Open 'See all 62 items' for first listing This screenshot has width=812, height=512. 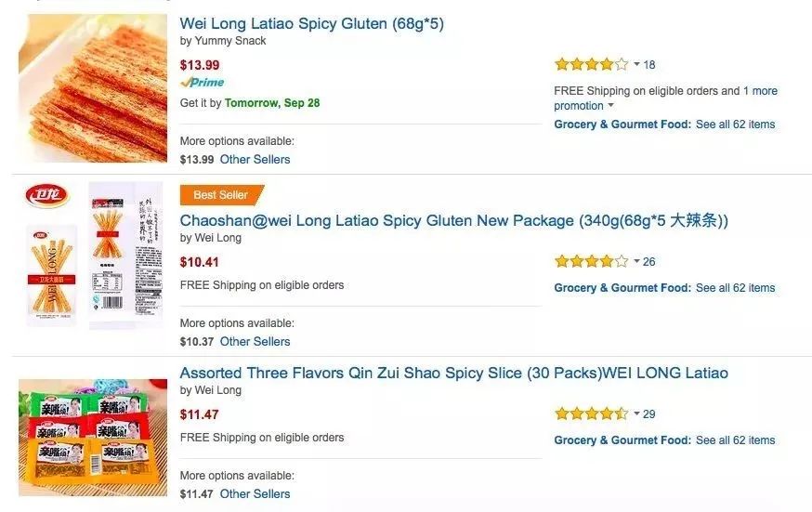coord(735,125)
